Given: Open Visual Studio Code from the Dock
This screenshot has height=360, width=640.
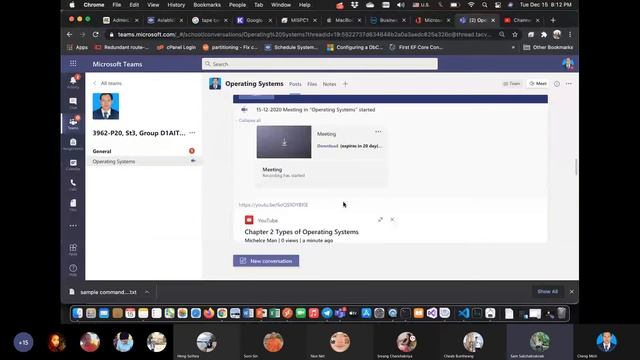Looking at the screenshot, I should (464, 313).
